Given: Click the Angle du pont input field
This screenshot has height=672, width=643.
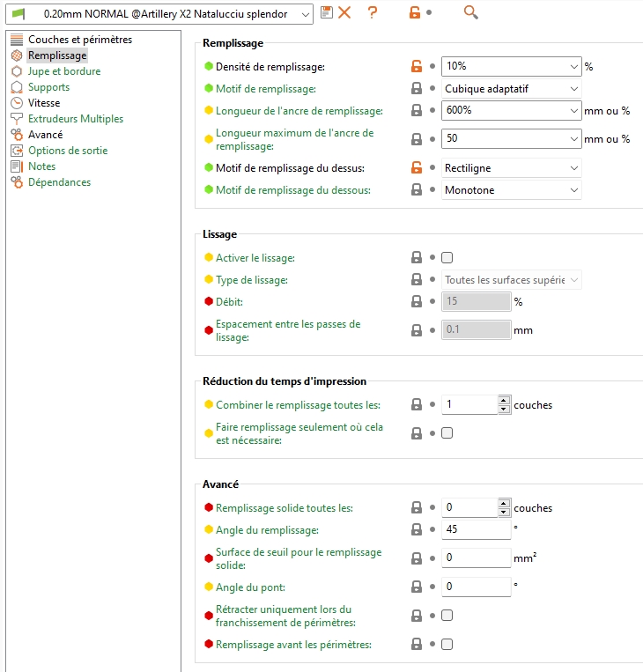Looking at the screenshot, I should pyautogui.click(x=476, y=587).
